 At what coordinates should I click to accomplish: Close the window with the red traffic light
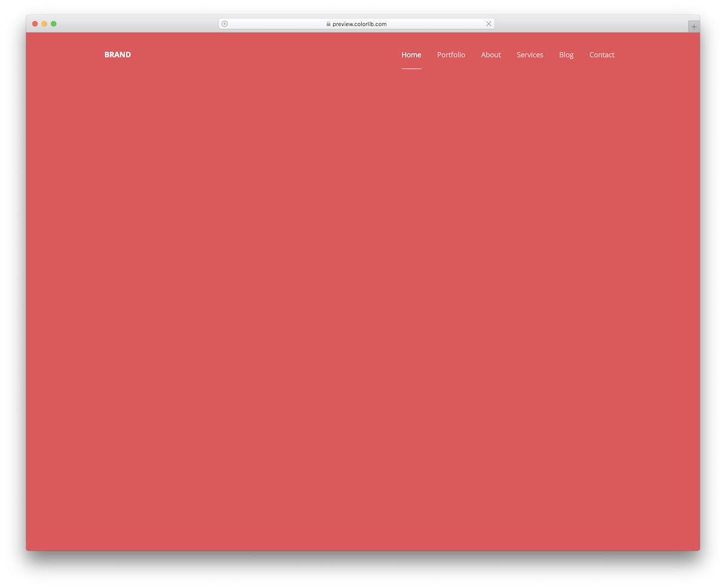(35, 24)
